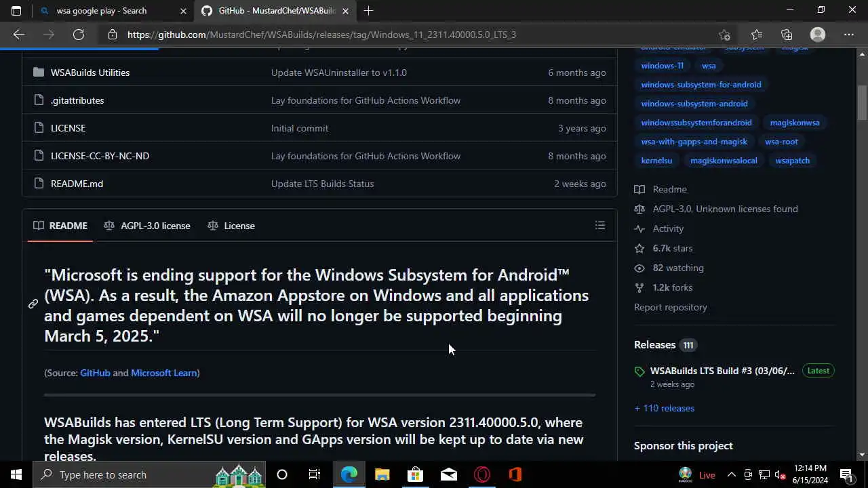The width and height of the screenshot is (868, 488).
Task: Open the LICENSE file
Action: 68,128
